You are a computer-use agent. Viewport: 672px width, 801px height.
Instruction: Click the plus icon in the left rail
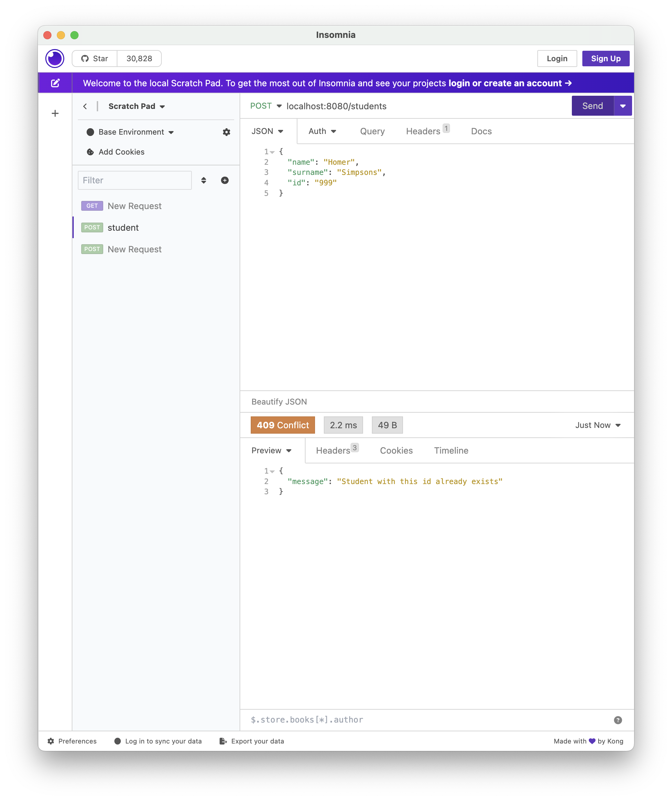pos(55,113)
